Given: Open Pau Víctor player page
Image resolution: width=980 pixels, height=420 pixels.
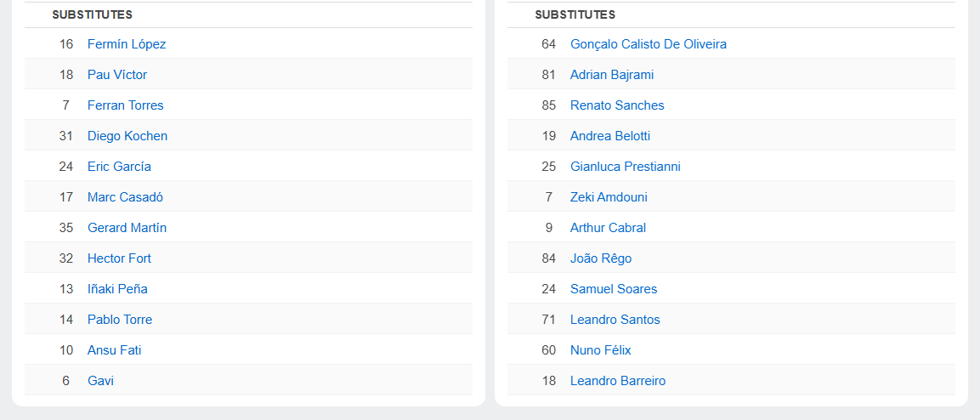Looking at the screenshot, I should pos(117,75).
